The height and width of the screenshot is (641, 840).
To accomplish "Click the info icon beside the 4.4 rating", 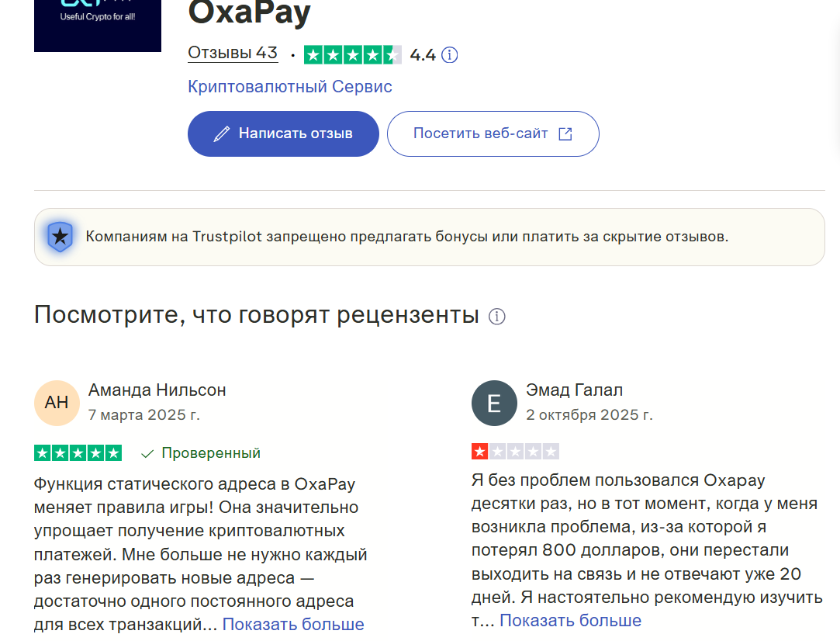I will click(450, 54).
